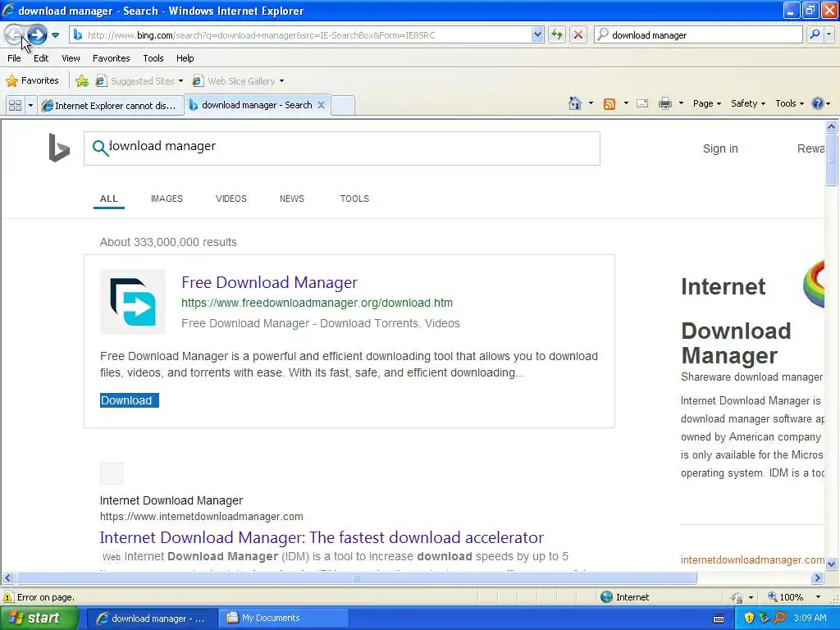840x630 pixels.
Task: Open the Favorites menu
Action: [x=111, y=58]
